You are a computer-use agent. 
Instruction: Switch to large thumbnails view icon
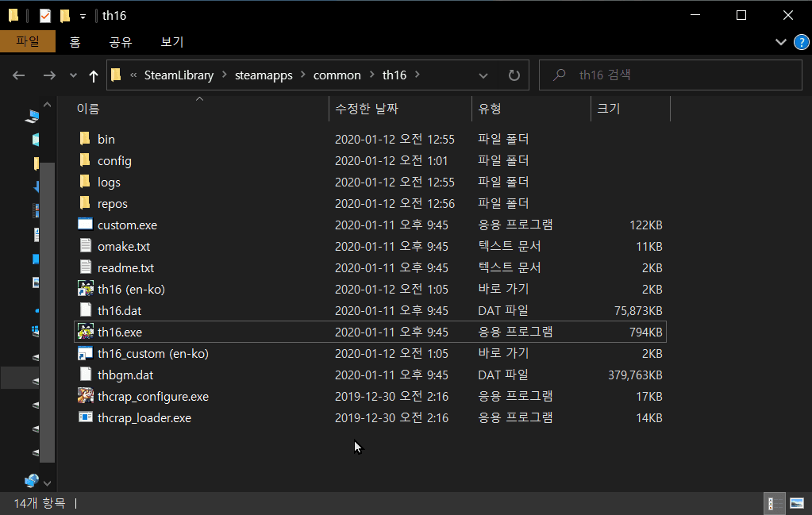tap(796, 503)
